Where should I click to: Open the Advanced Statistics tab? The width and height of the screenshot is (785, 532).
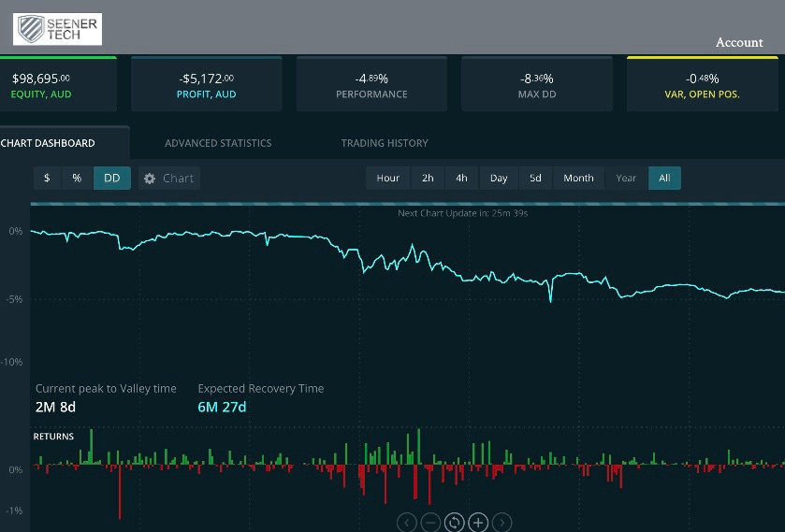218,143
